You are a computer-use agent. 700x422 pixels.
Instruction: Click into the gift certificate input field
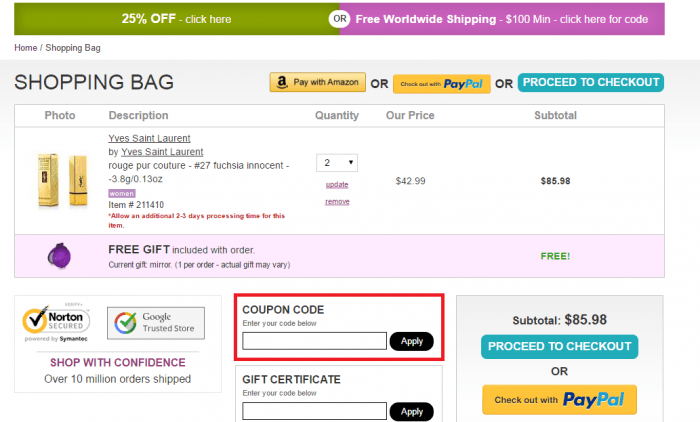[x=314, y=410]
